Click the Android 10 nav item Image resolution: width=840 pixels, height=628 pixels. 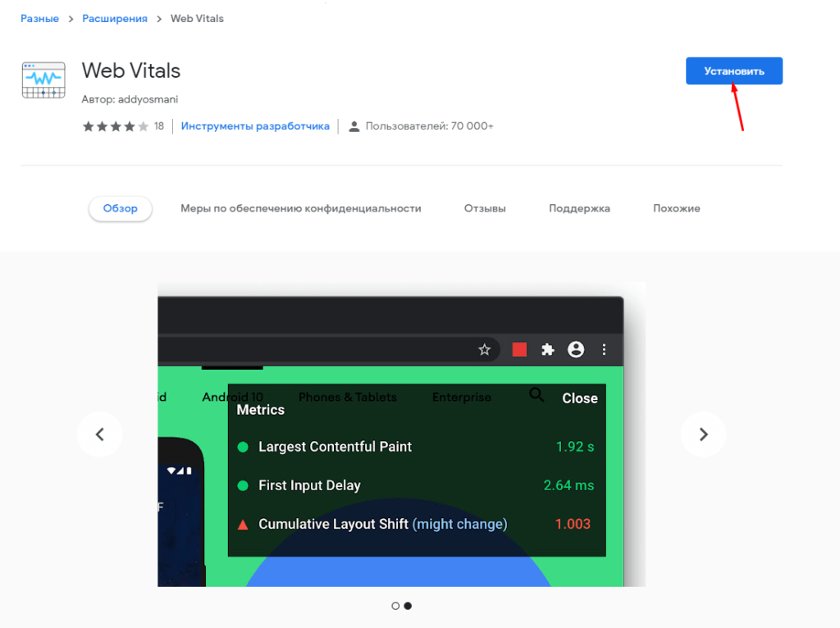[x=232, y=398]
